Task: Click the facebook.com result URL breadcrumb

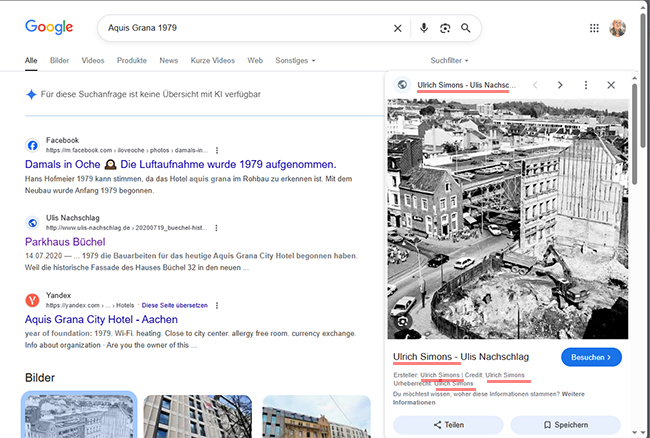Action: tap(127, 150)
